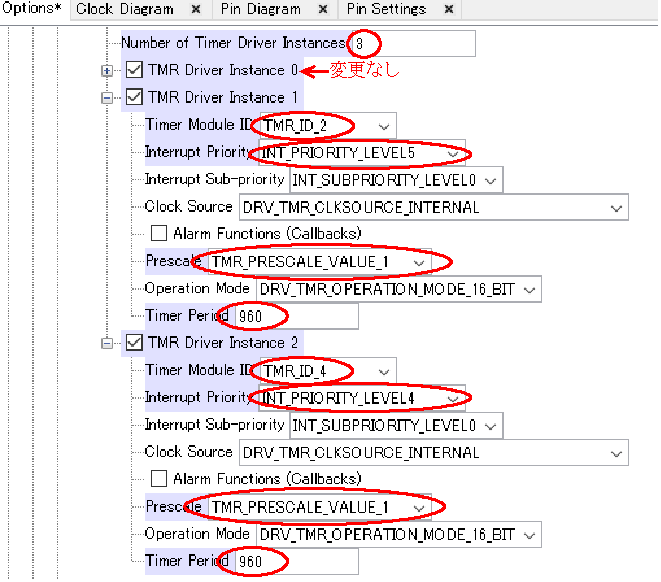
Task: Toggle TMR Driver Instance 2 checkbox
Action: click(x=135, y=343)
